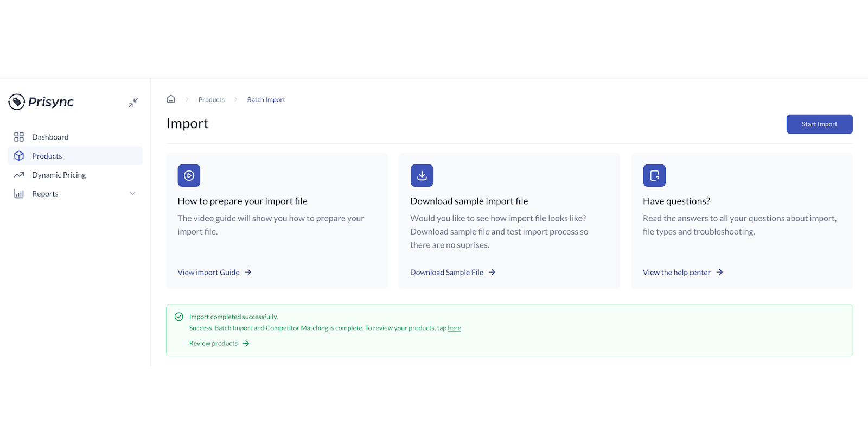The image size is (868, 443).
Task: Collapse the sidebar with the arrows icon
Action: [x=133, y=103]
